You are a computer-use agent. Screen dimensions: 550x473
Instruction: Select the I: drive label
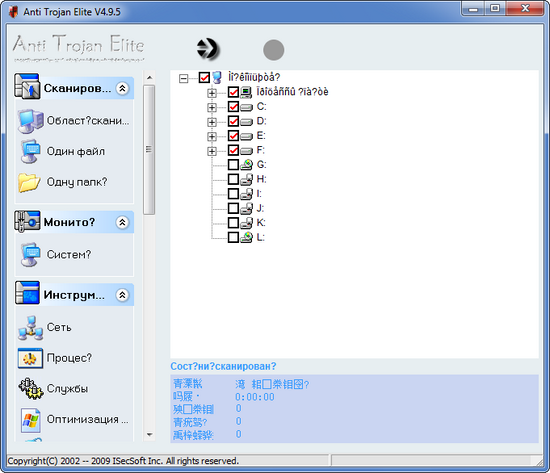coord(259,194)
